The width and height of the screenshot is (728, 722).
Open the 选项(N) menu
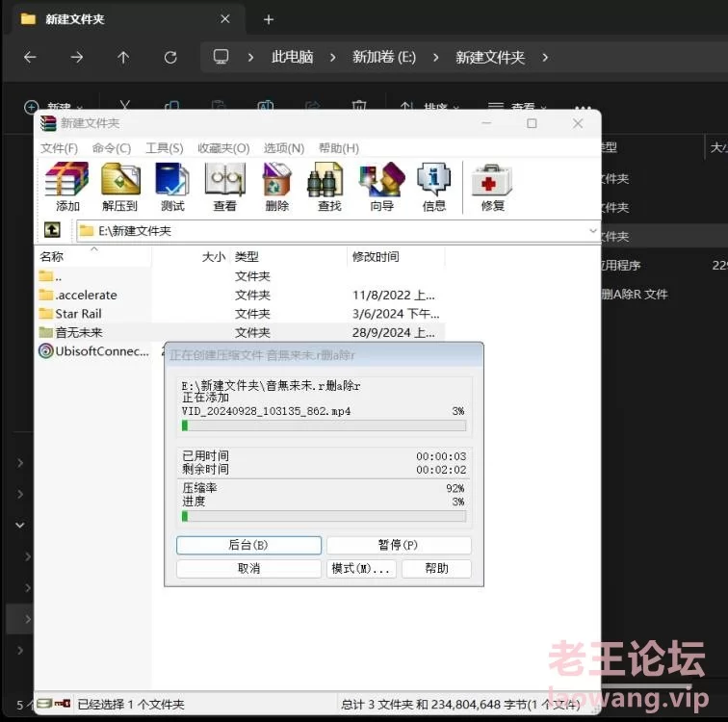pyautogui.click(x=284, y=148)
